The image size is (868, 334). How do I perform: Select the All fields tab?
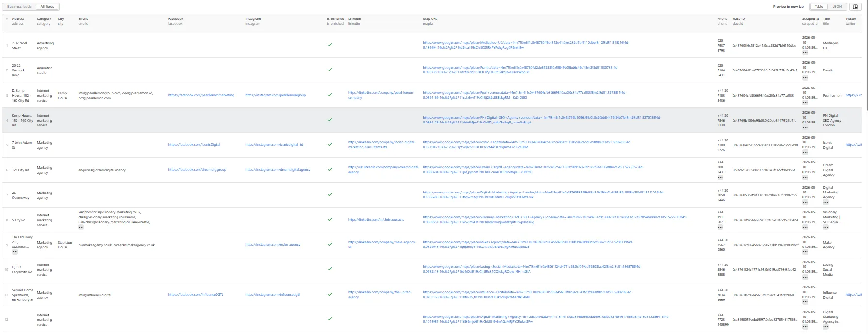coord(48,7)
